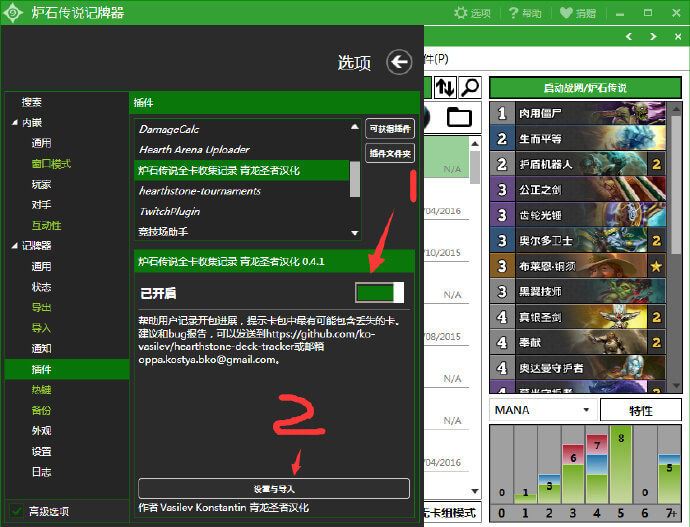Select 窗口模式 under 内嵌
This screenshot has width=690, height=527.
(x=51, y=164)
